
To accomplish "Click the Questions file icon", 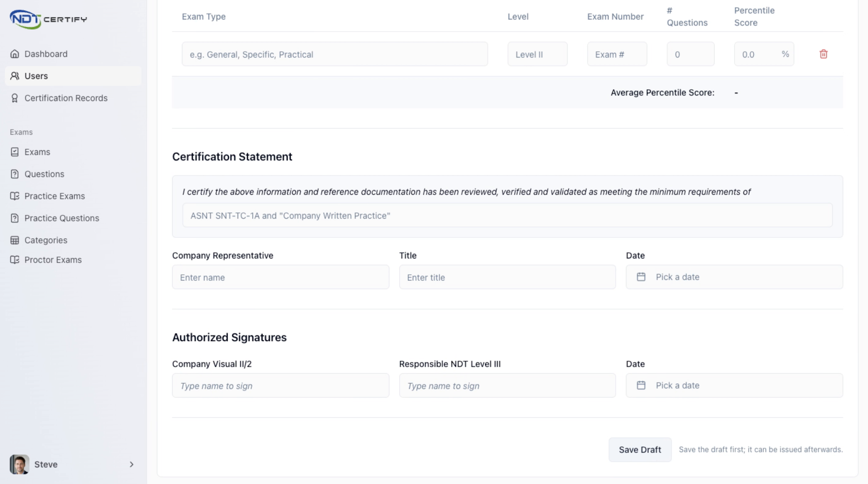I will (14, 174).
